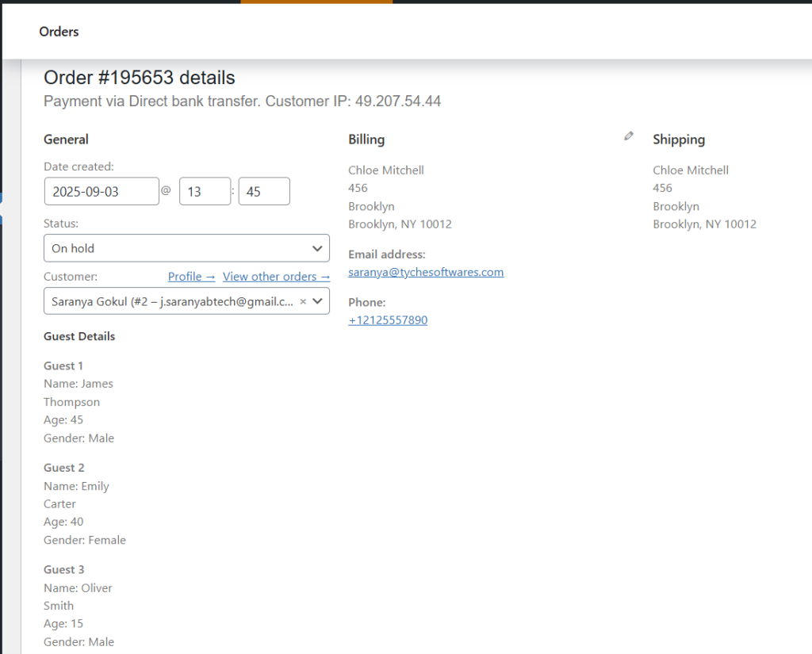Select the hour field showing 13

point(205,190)
